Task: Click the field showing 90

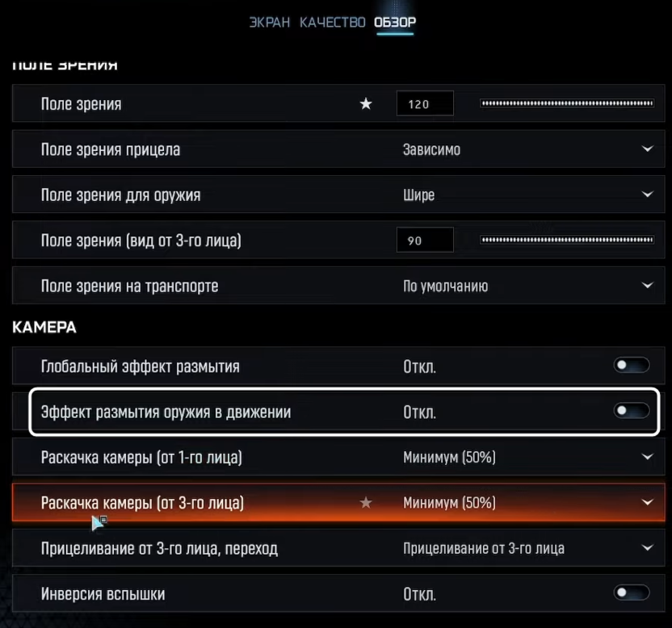Action: coord(425,241)
